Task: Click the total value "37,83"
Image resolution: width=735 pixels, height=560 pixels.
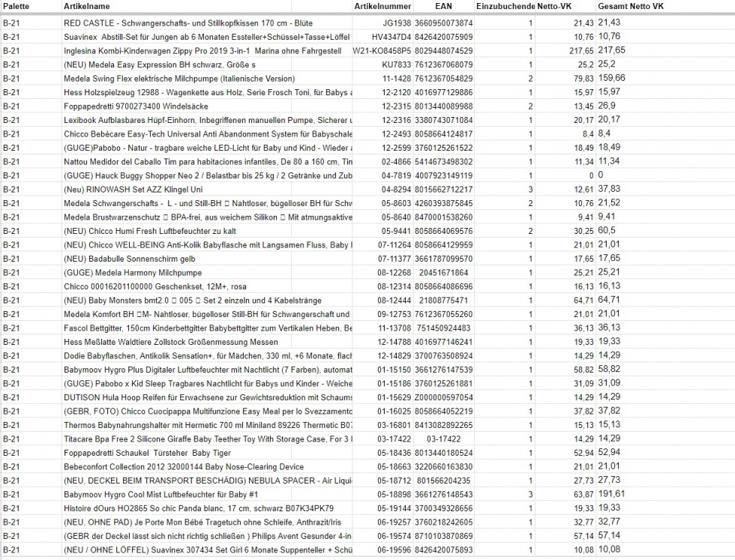Action: point(609,189)
